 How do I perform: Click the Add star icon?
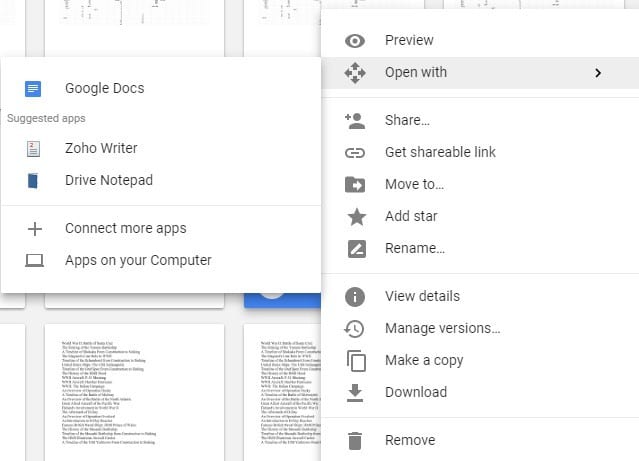[355, 217]
